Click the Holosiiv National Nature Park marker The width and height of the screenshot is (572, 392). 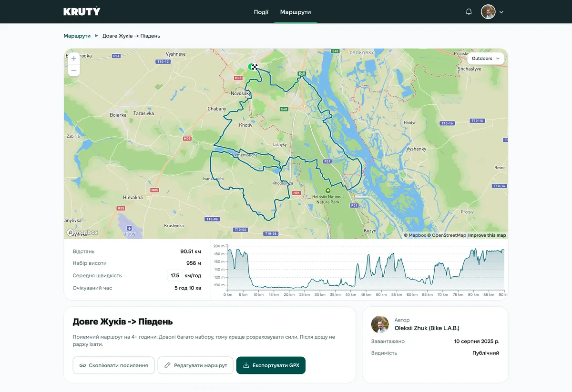point(327,190)
